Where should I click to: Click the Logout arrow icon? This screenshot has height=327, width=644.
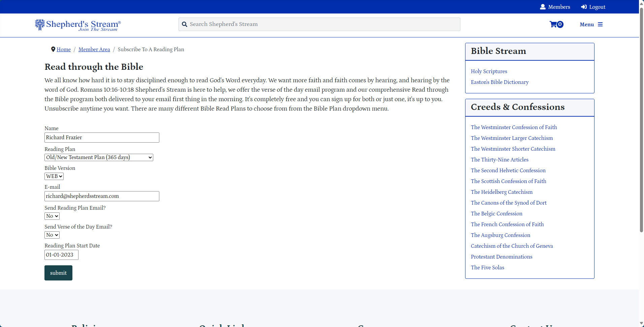tap(584, 7)
